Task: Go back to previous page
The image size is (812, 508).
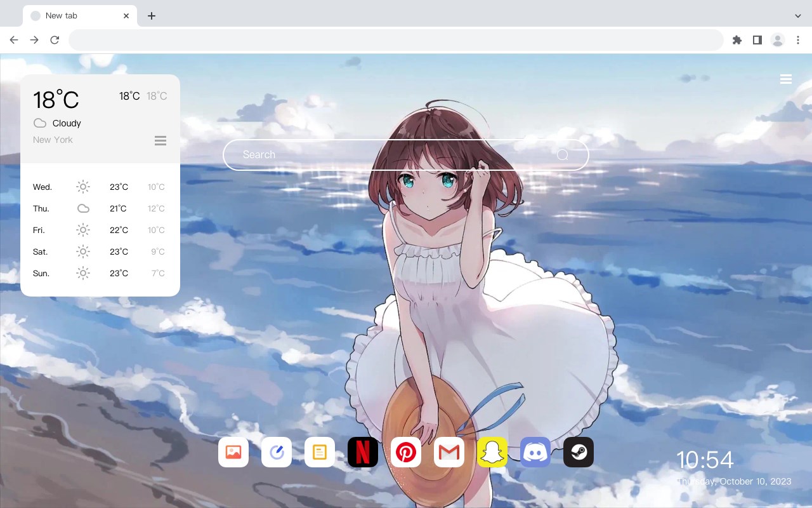Action: [14, 40]
